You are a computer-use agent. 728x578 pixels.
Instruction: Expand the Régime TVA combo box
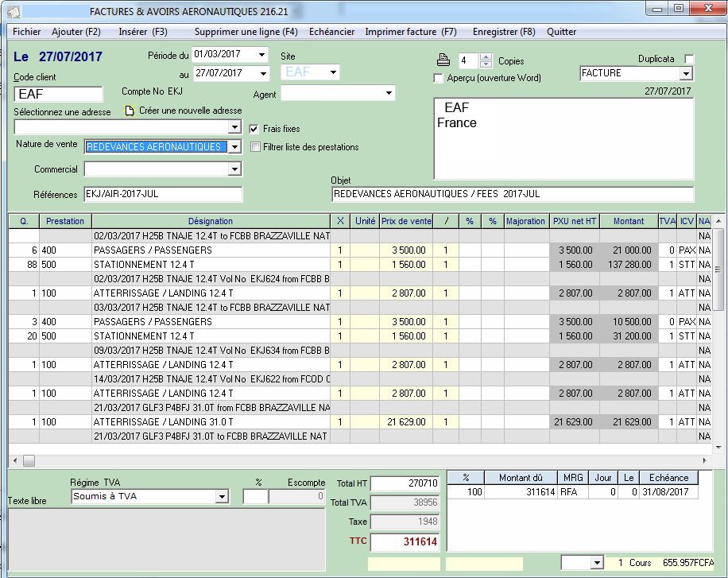221,497
